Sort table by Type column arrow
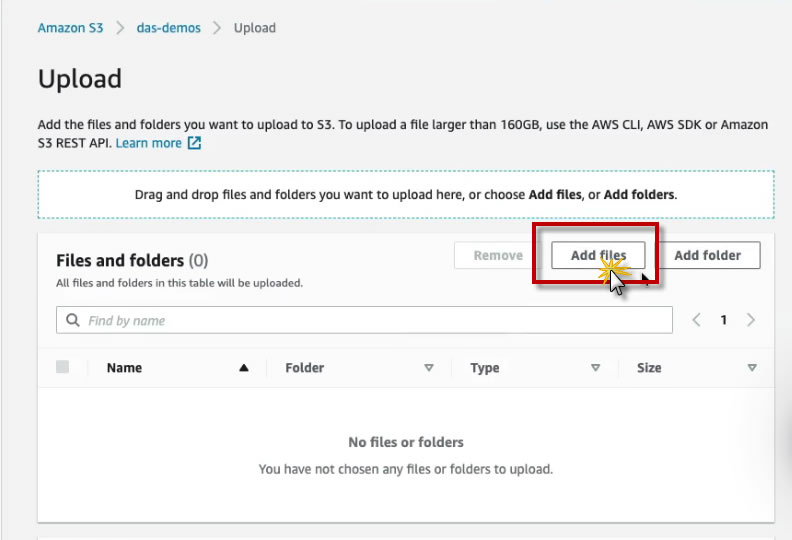 595,368
